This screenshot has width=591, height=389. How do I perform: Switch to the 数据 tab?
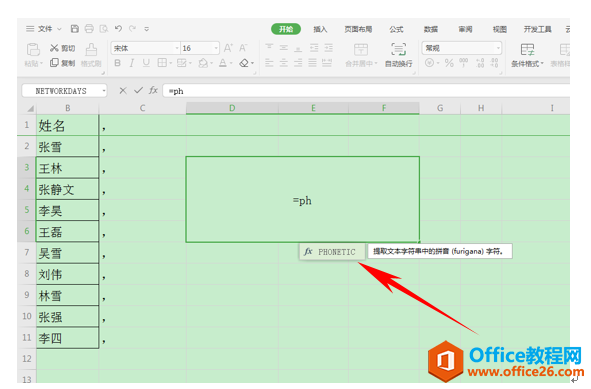click(x=431, y=29)
